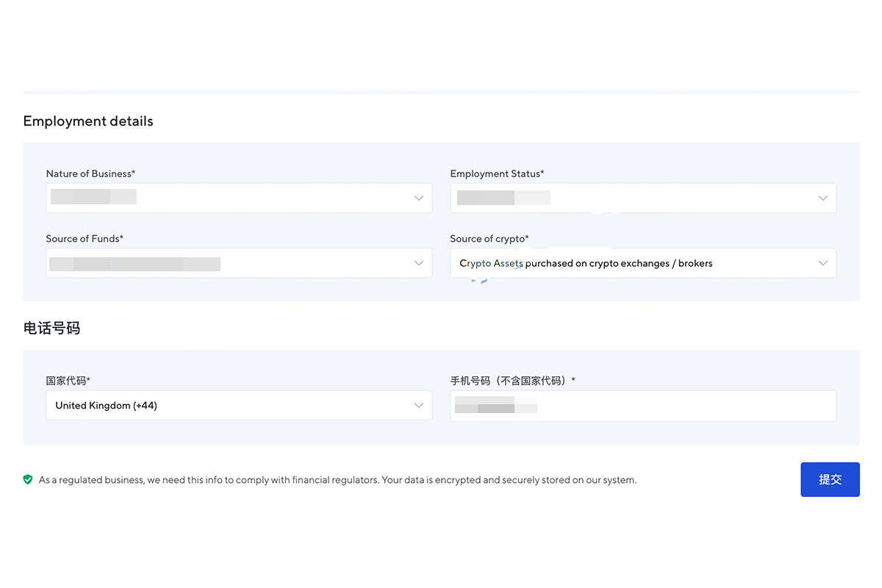Open the Nature of Business dropdown
This screenshot has width=882, height=588.
pyautogui.click(x=239, y=198)
